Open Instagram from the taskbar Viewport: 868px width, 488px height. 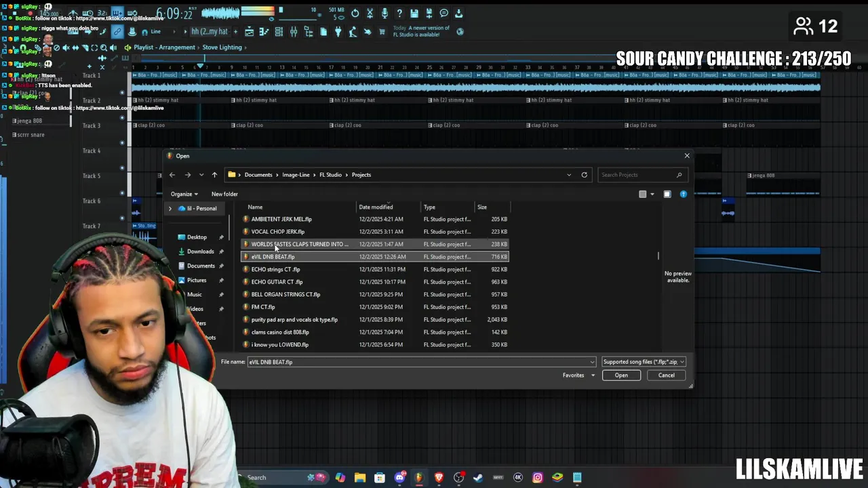(x=537, y=478)
